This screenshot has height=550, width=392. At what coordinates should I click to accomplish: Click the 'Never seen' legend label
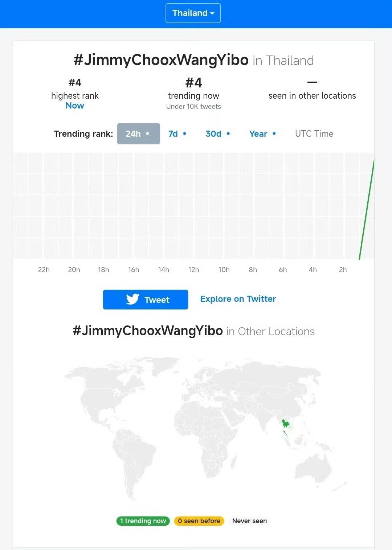click(x=250, y=521)
